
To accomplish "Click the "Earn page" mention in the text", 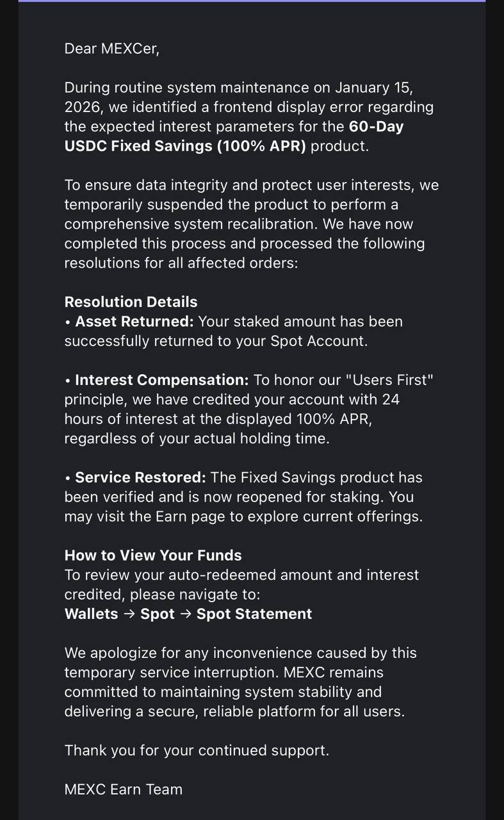I will tap(191, 516).
